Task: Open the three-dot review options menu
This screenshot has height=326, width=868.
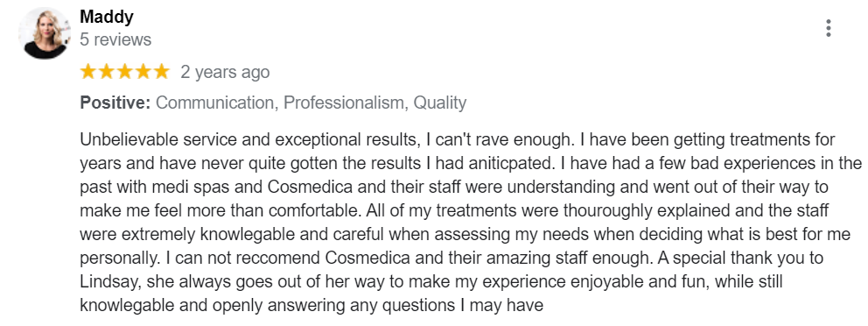Action: click(x=828, y=28)
